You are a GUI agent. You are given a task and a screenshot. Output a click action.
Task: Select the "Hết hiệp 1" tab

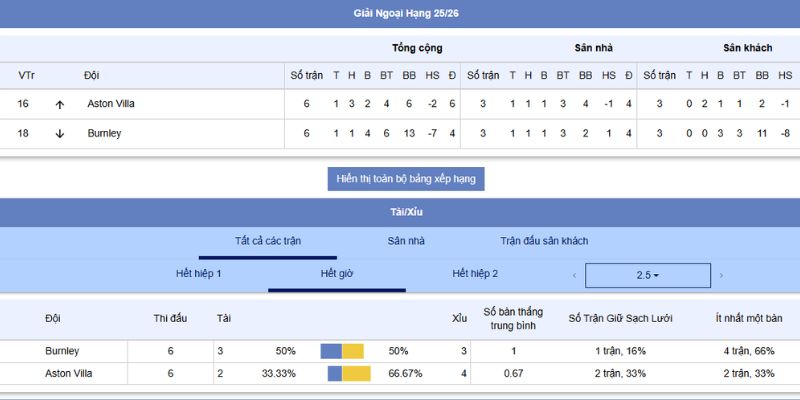pyautogui.click(x=198, y=274)
